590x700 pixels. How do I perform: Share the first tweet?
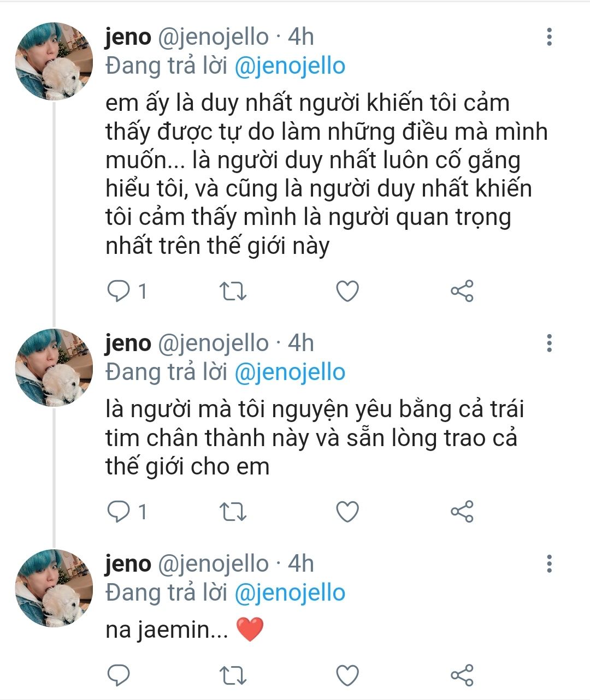pyautogui.click(x=462, y=292)
